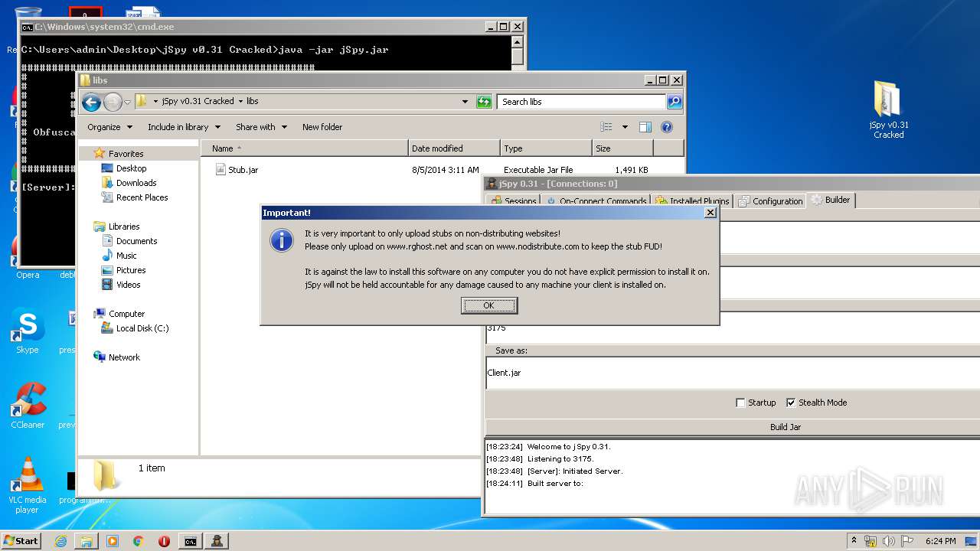
Task: Open the CCleaner desktop shortcut
Action: (x=28, y=406)
